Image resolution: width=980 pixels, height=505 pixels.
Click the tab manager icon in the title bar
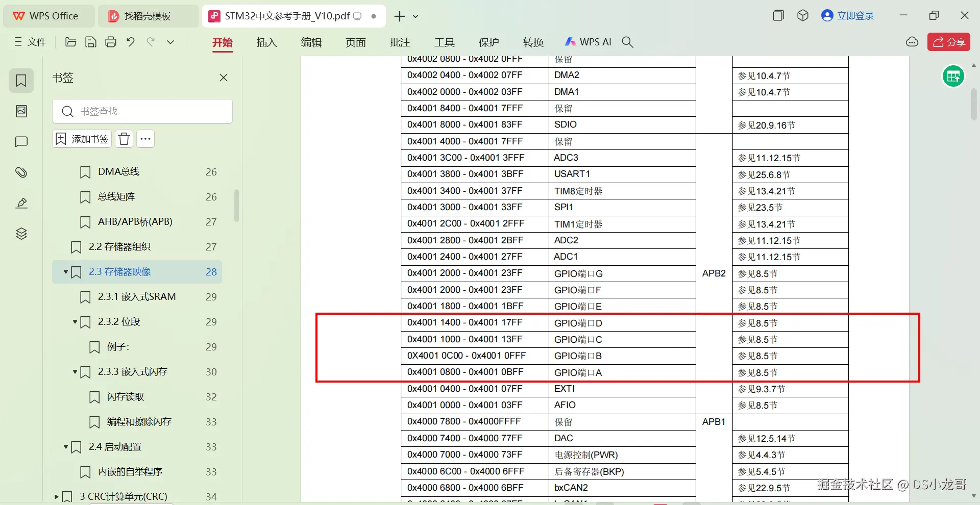click(x=778, y=16)
